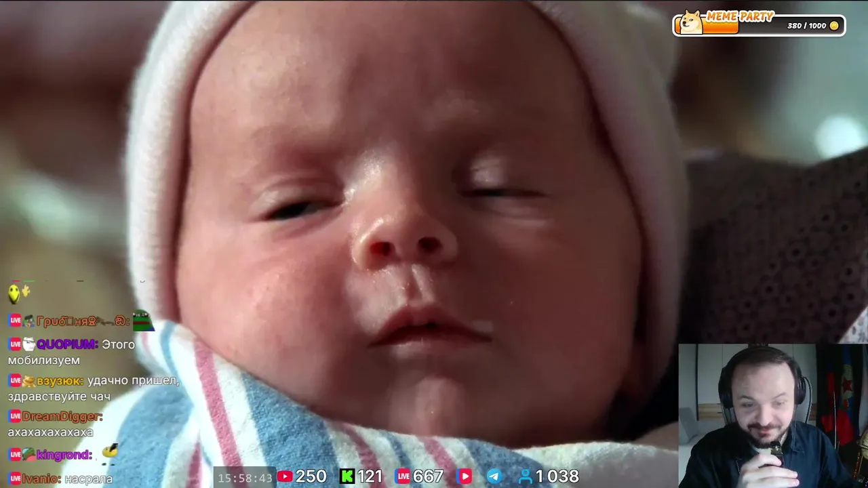Click the 380 / 1000 progress text
The image size is (868, 488).
(806, 26)
